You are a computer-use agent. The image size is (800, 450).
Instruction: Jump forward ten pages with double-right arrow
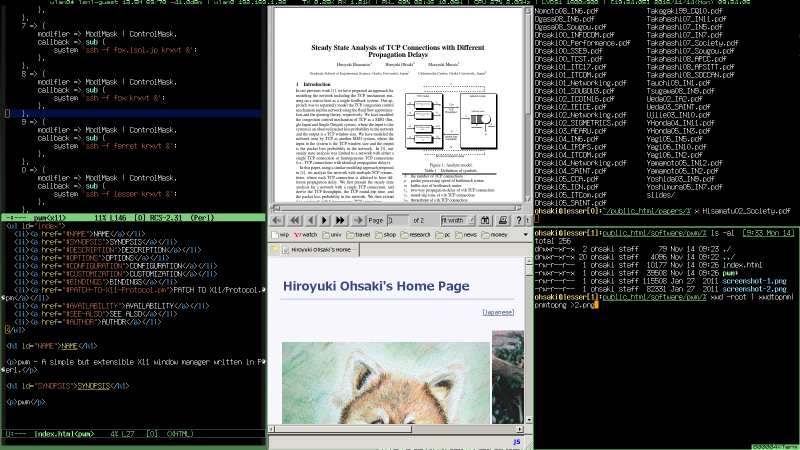[340, 220]
